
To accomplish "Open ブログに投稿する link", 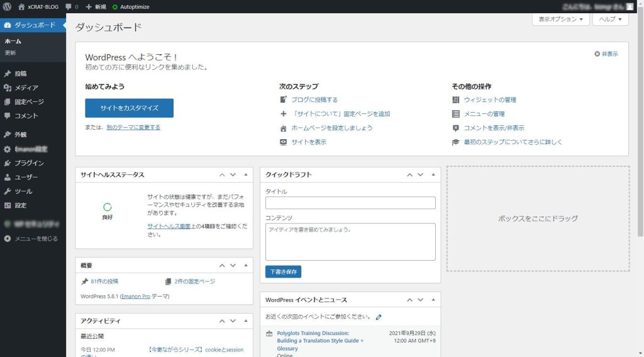I will (x=314, y=99).
